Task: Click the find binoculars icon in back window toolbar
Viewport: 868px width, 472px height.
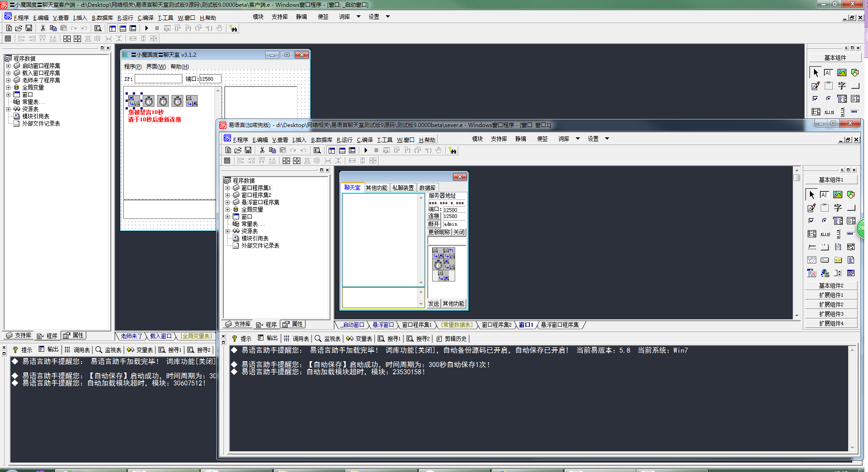Action: coord(233,28)
